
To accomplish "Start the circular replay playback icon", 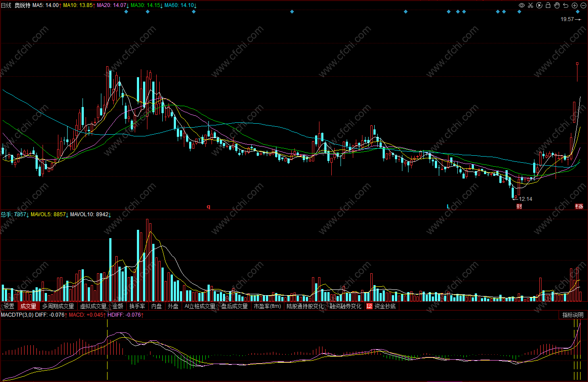I will [x=539, y=5].
